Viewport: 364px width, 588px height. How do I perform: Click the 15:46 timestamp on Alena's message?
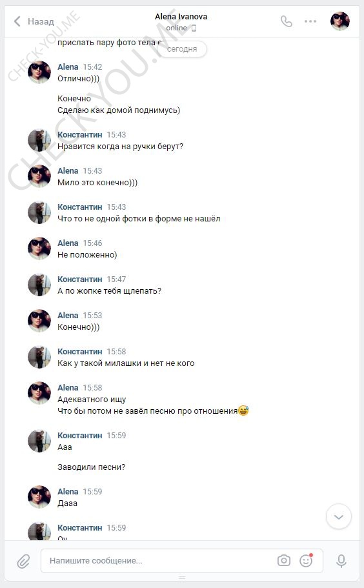pos(92,243)
